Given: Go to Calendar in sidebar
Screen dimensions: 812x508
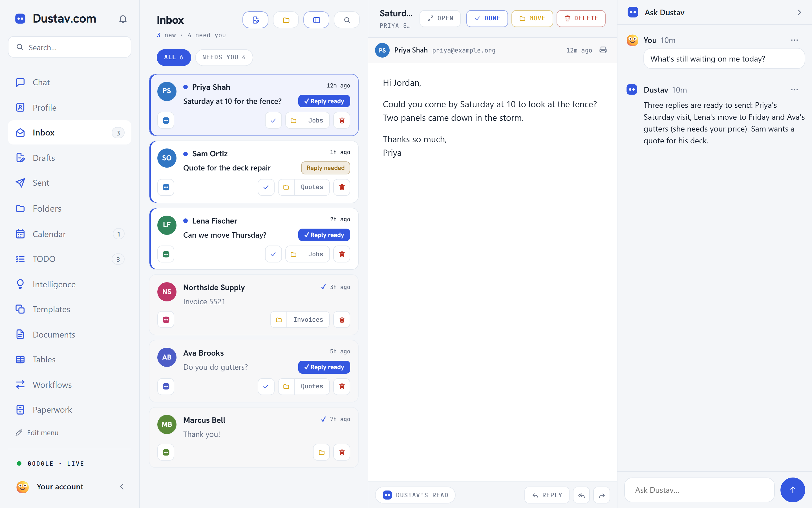Looking at the screenshot, I should pyautogui.click(x=69, y=234).
